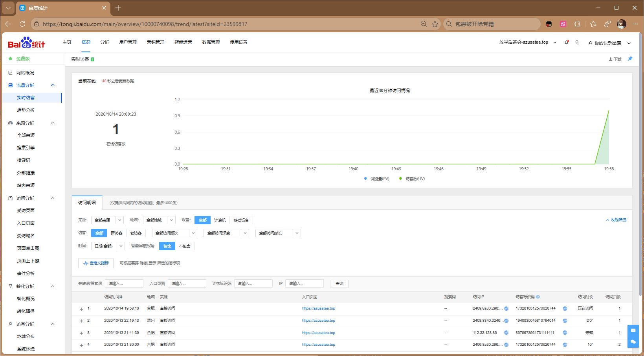
Task: Click the 下载 download icon
Action: [611, 59]
